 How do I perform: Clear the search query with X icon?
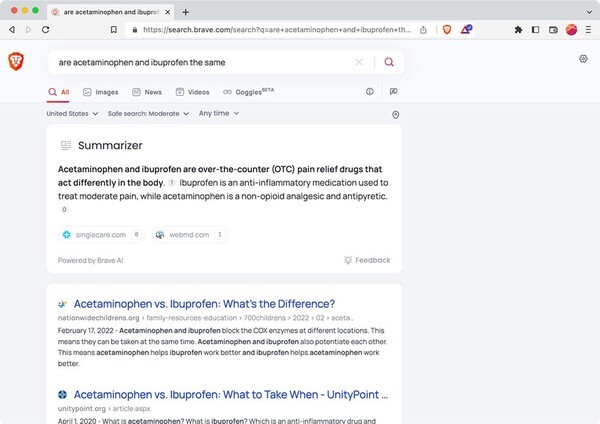coord(360,62)
